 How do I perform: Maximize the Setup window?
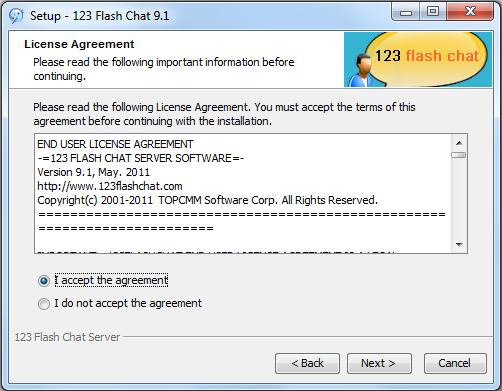[x=433, y=12]
